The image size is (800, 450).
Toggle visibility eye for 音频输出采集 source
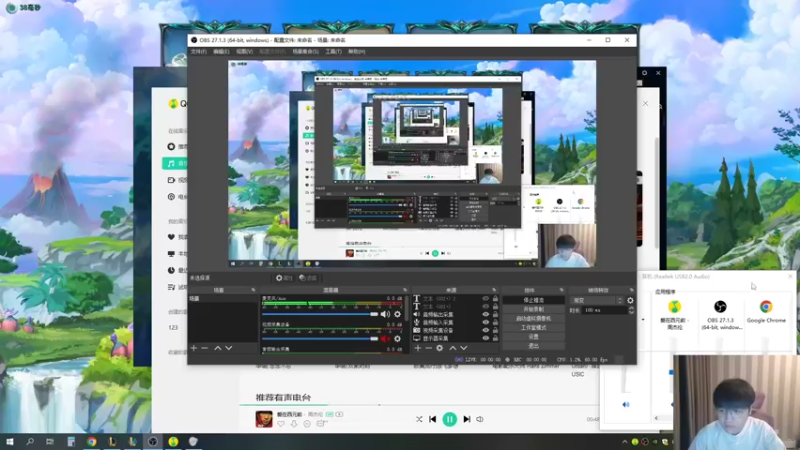coord(486,315)
